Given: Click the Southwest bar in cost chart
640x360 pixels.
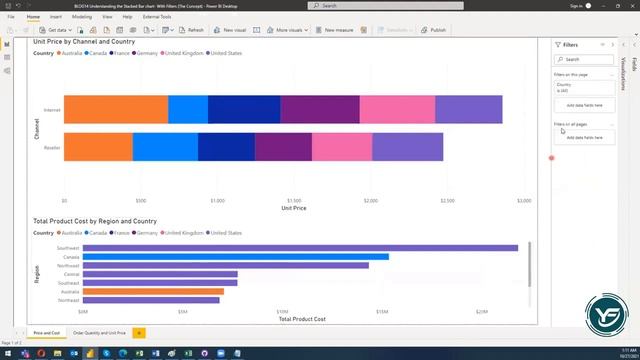Looking at the screenshot, I should pyautogui.click(x=300, y=248).
